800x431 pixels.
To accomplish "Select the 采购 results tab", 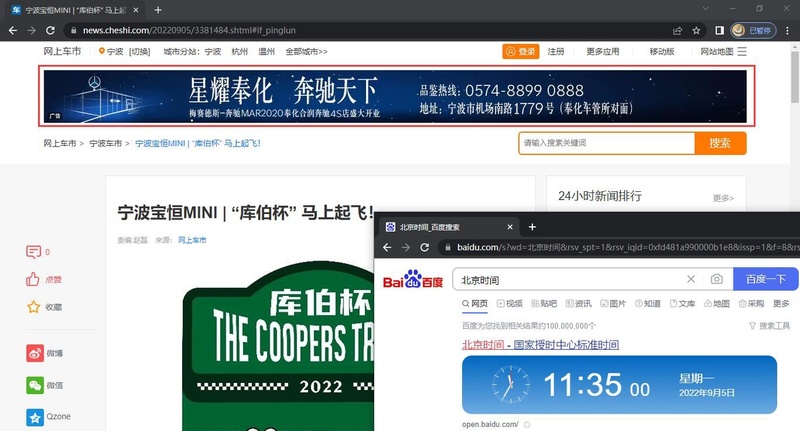I will coord(751,303).
